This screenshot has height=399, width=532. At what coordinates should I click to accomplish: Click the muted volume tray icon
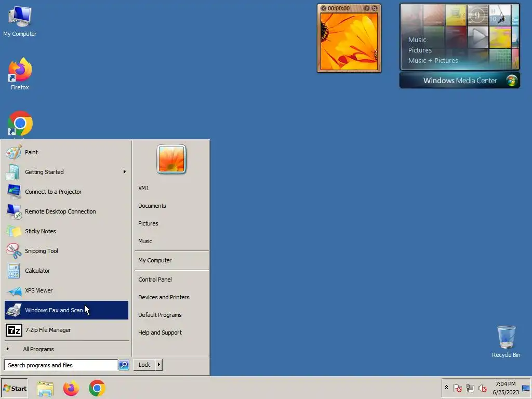(x=482, y=388)
